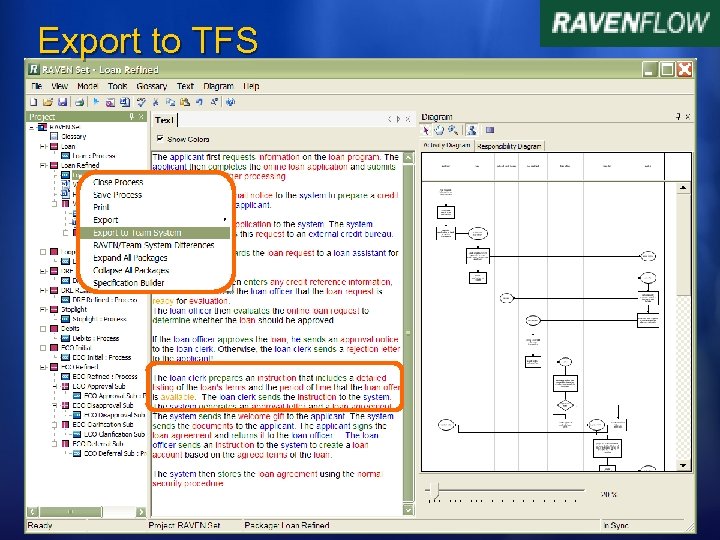Select the Text tab

(164, 120)
